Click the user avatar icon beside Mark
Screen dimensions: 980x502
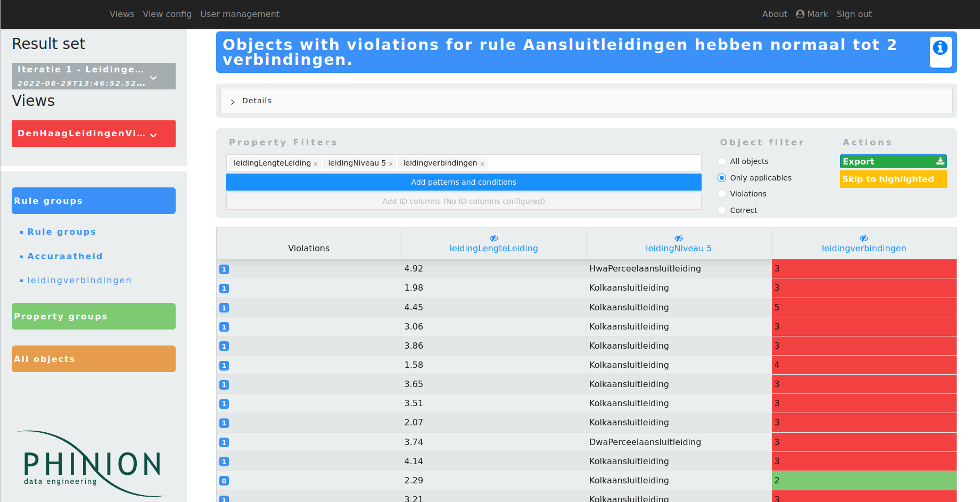click(800, 14)
